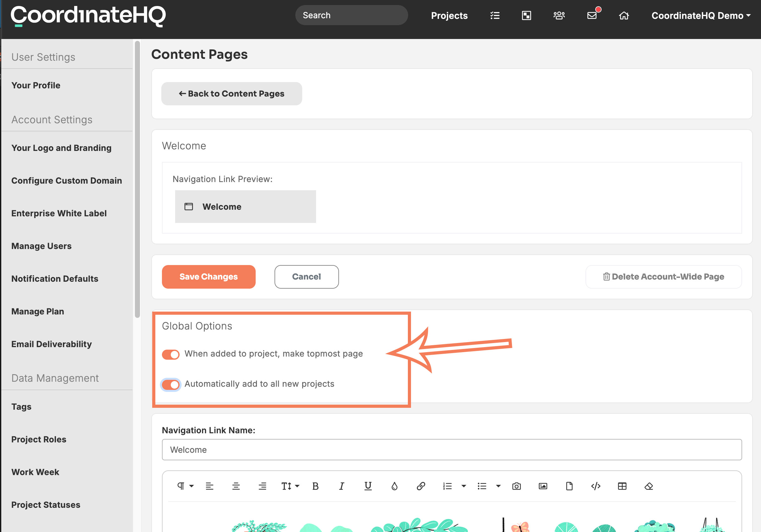Open Your Logo and Branding settings
Viewport: 761px width, 532px height.
pos(61,148)
